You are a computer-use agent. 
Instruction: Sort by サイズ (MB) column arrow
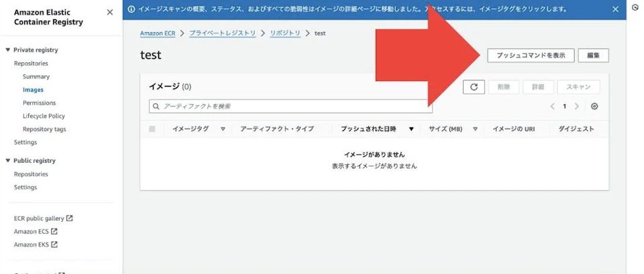(x=475, y=129)
